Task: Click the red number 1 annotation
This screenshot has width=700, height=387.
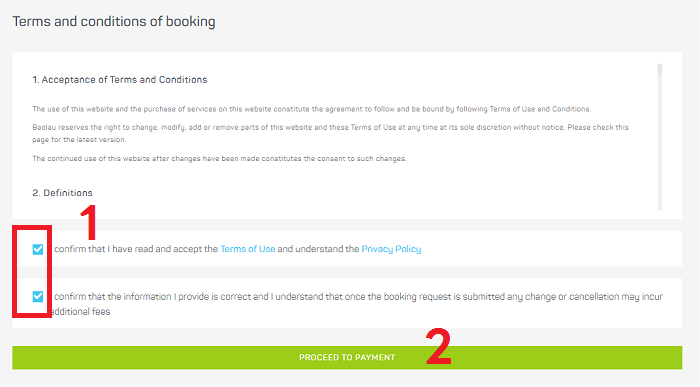Action: (x=89, y=222)
